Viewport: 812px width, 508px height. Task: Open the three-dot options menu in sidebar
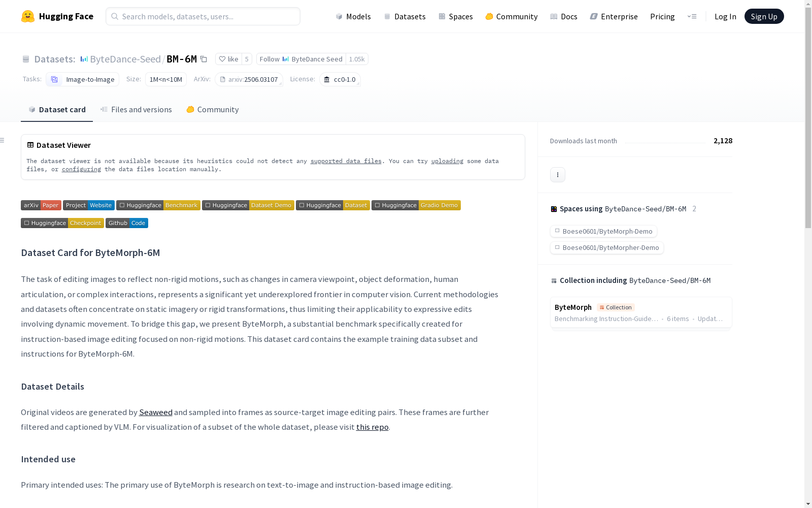pyautogui.click(x=557, y=175)
